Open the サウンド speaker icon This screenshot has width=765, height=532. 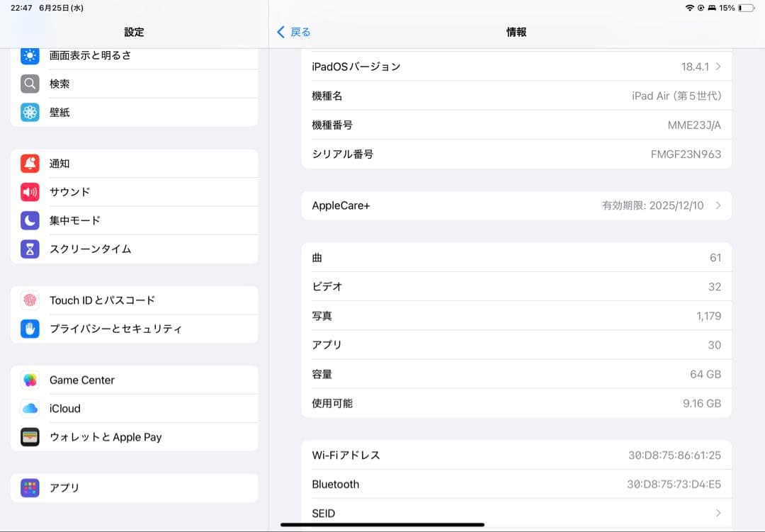(x=29, y=192)
